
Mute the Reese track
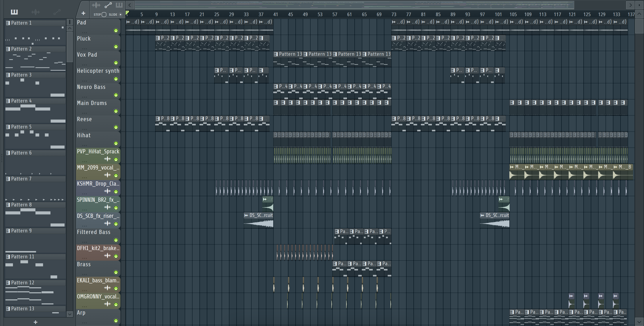point(116,127)
